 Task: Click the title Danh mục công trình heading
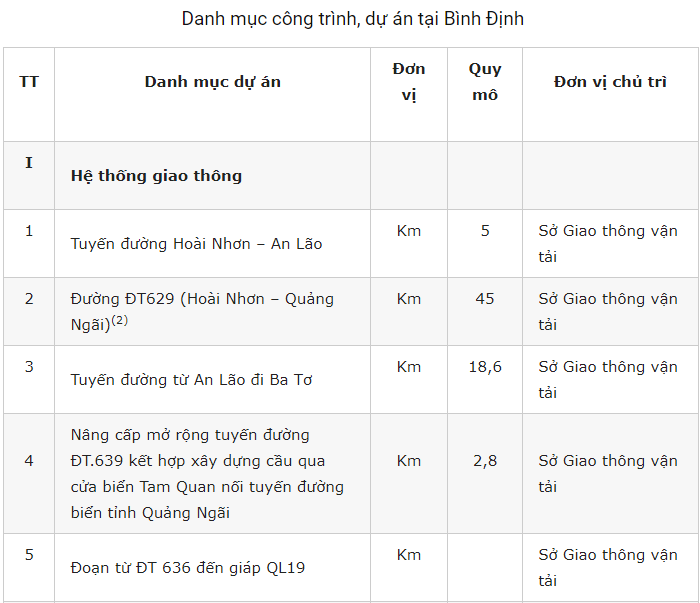(352, 19)
